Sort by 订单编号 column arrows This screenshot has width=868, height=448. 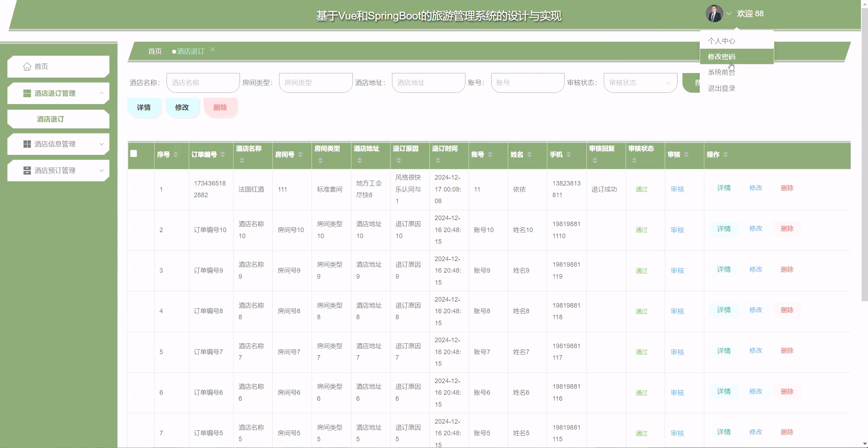coord(223,155)
